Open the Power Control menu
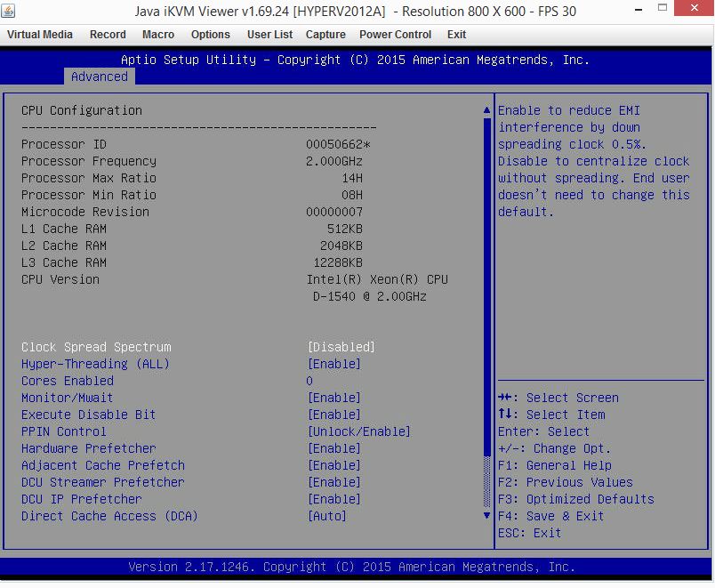This screenshot has width=715, height=588. 395,35
